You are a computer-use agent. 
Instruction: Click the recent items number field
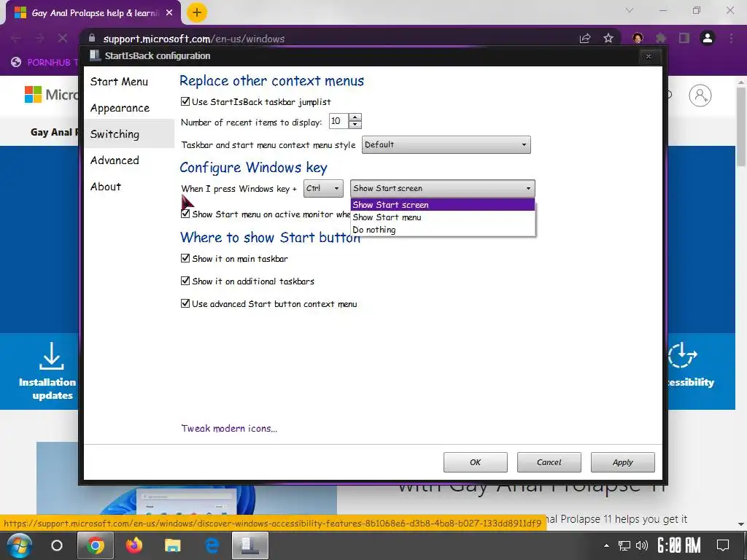(x=338, y=121)
